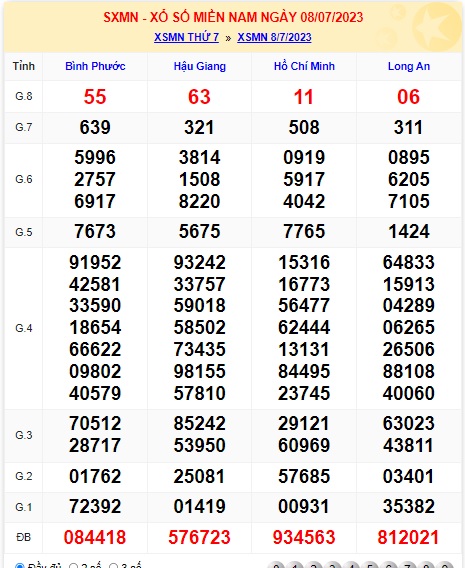Open the XSMN 8/7/2023 link
The height and width of the screenshot is (568, 465).
(274, 37)
